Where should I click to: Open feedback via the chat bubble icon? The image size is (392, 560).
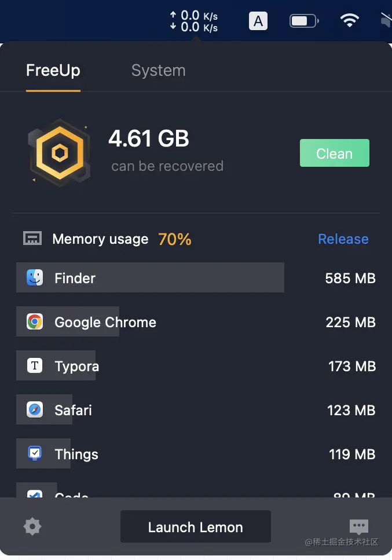click(359, 526)
